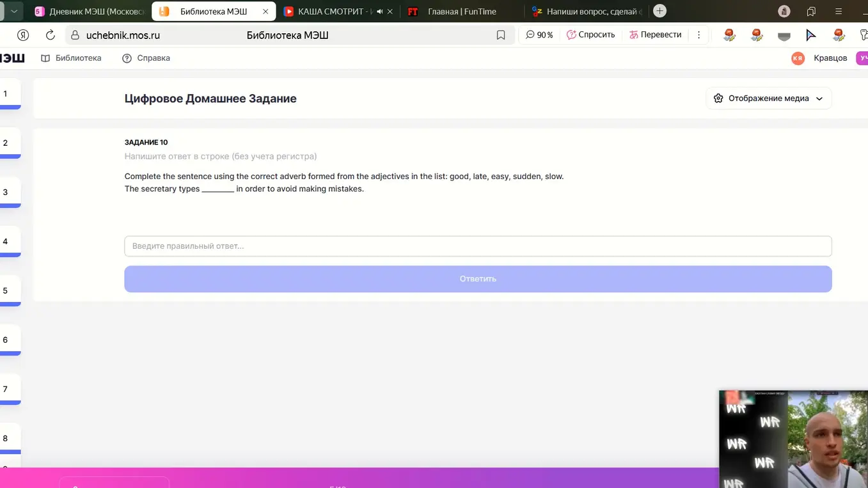
Task: Open browser bookmarks collections icon
Action: pos(811,12)
